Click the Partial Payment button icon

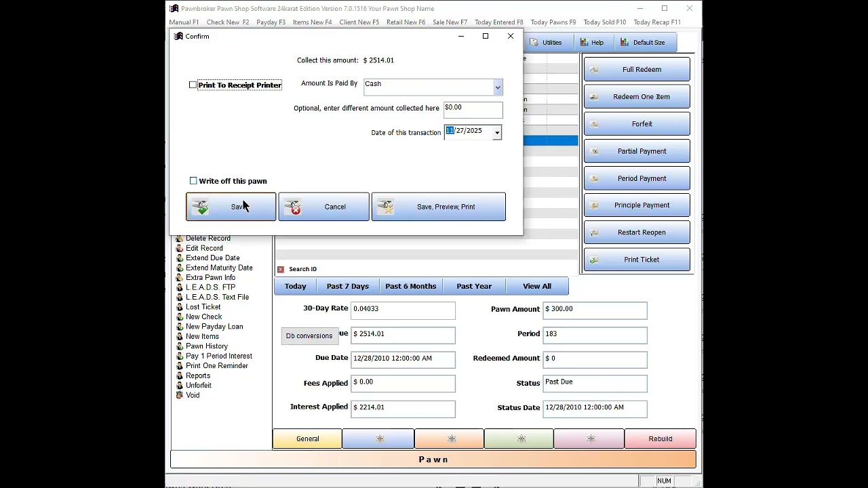[594, 151]
